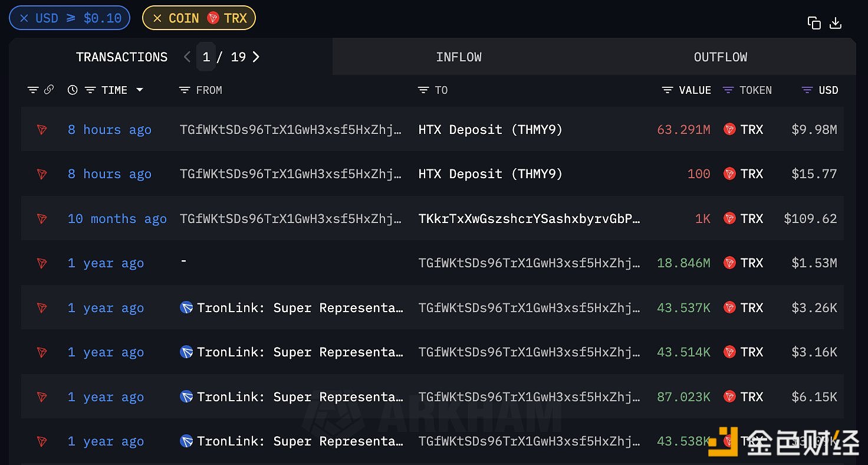Click TRX token icon in 87.023K row
Viewport: 868px width, 465px height.
point(729,397)
